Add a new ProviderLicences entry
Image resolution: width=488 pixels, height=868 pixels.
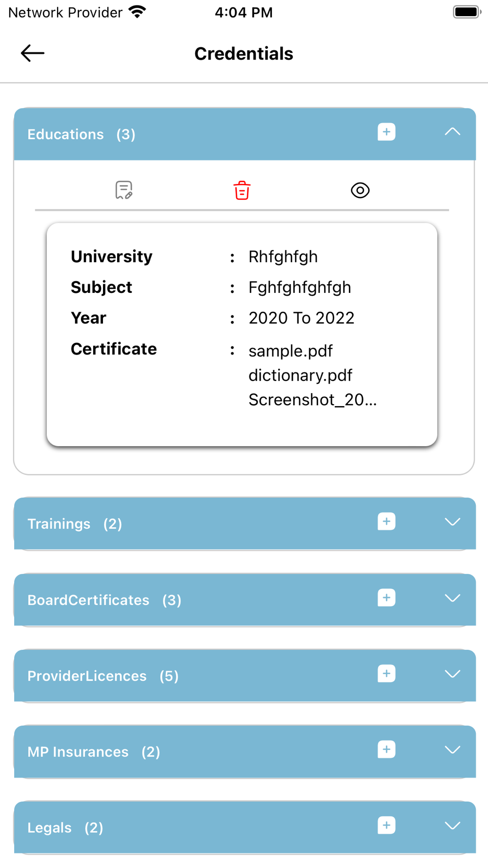(386, 674)
